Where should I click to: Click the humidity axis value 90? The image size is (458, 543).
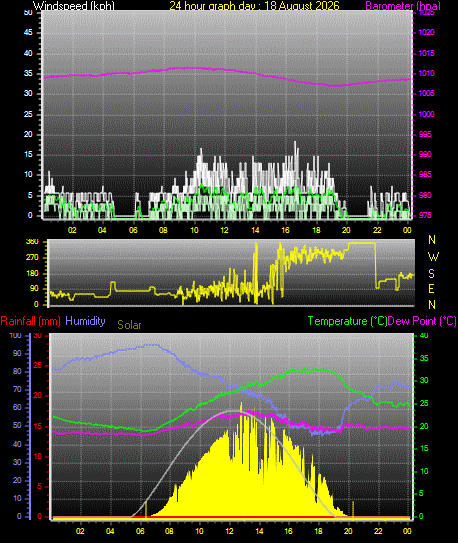pos(17,354)
